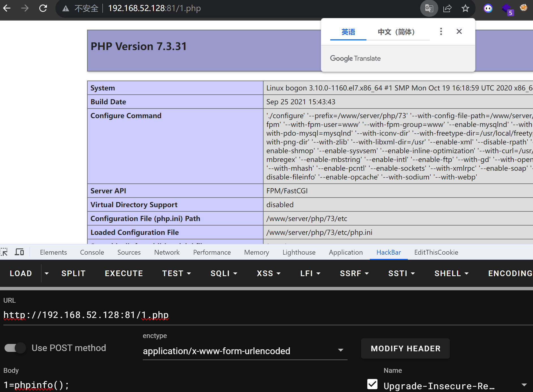Activate DevTools inspect element picker icon
533x392 pixels.
coord(4,252)
